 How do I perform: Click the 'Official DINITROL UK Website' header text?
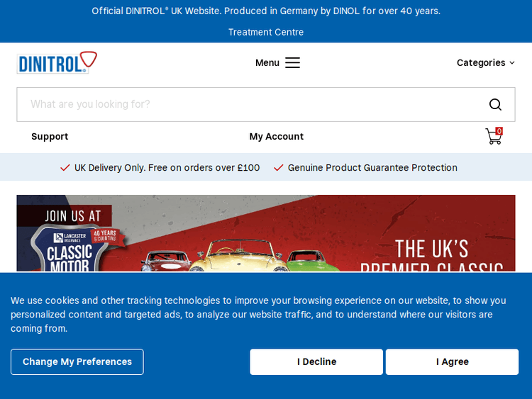click(266, 11)
